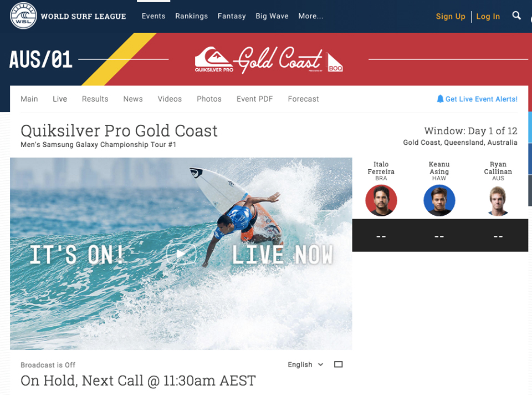Expand the English language dropdown
This screenshot has width=532, height=395.
(x=305, y=364)
